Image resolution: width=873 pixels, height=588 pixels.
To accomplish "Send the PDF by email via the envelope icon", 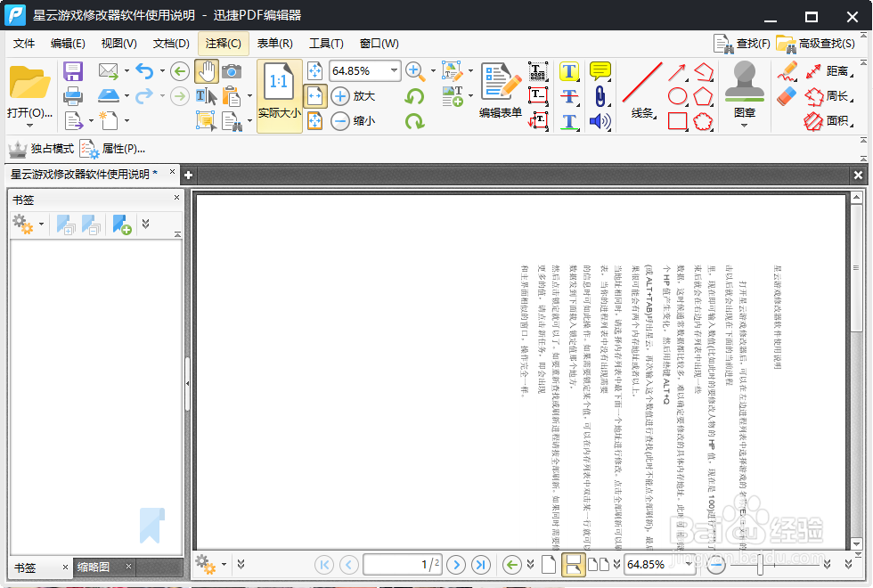I will [x=108, y=71].
